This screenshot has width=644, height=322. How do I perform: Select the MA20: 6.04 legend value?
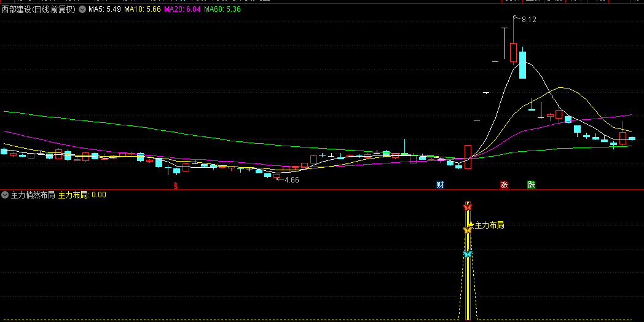click(x=182, y=9)
